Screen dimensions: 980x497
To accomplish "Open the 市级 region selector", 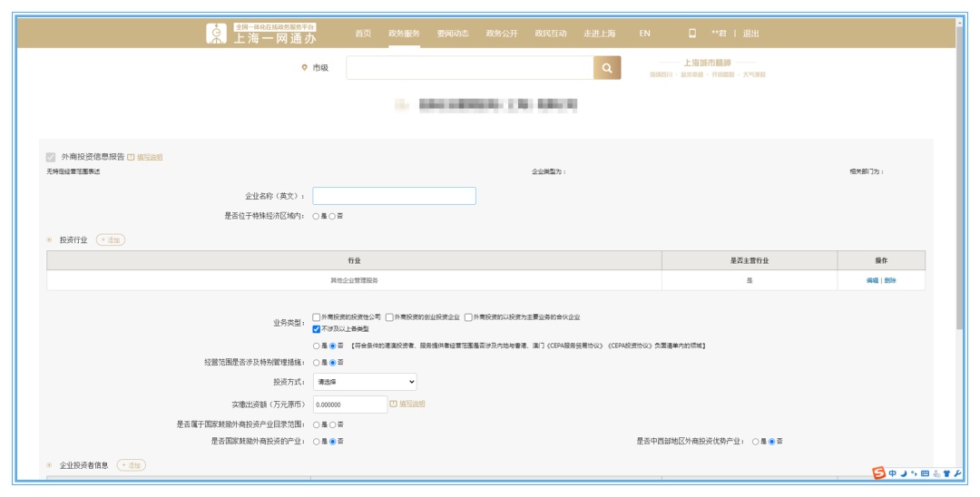I will (320, 67).
